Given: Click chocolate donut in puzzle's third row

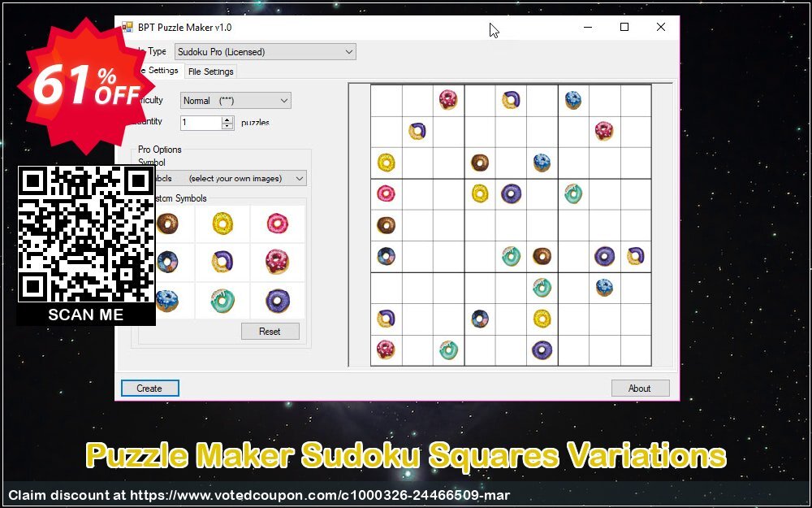Looking at the screenshot, I should [480, 163].
